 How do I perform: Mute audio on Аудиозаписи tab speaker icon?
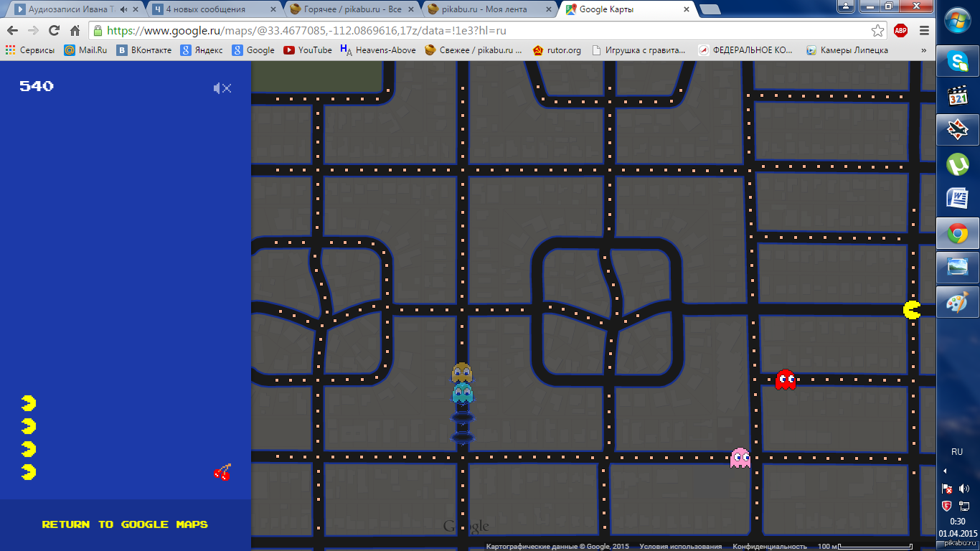point(124,9)
